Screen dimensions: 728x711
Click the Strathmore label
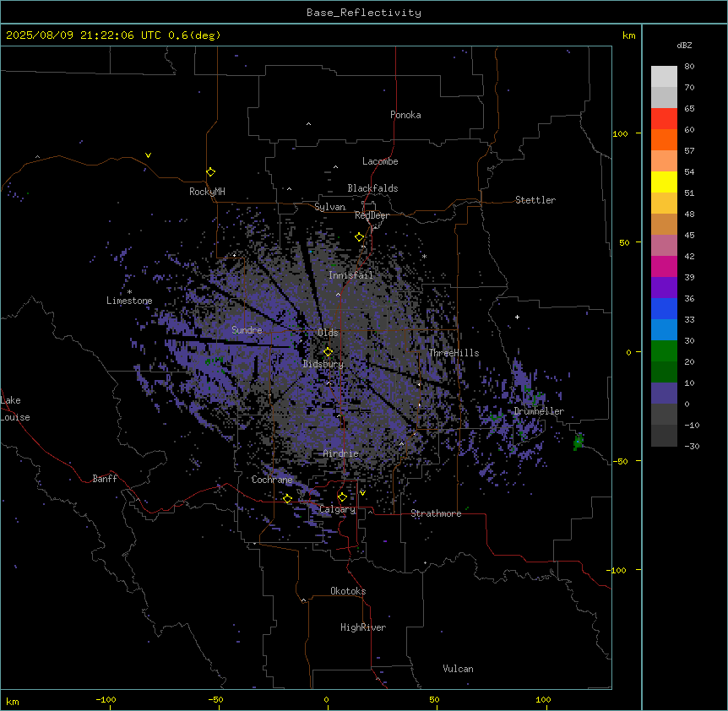click(436, 513)
